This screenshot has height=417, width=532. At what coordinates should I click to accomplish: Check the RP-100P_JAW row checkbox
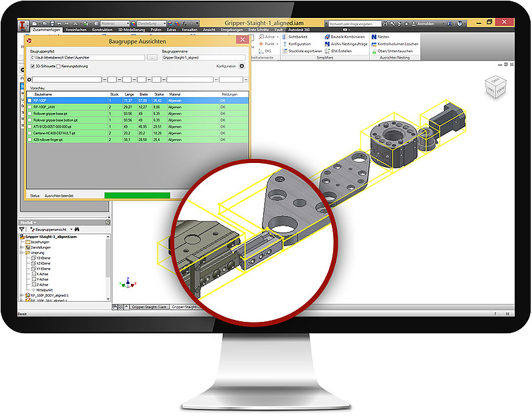pos(29,107)
